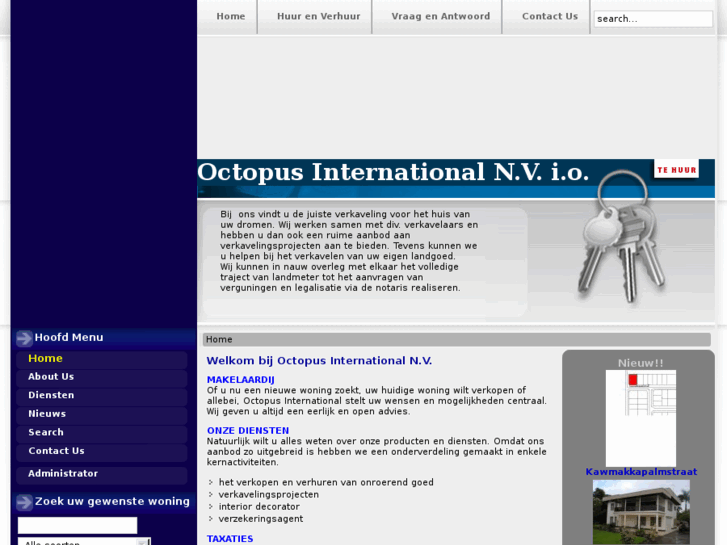Viewport: 727px width, 545px height.
Task: Open Huur en Verhuur top menu
Action: pos(319,16)
